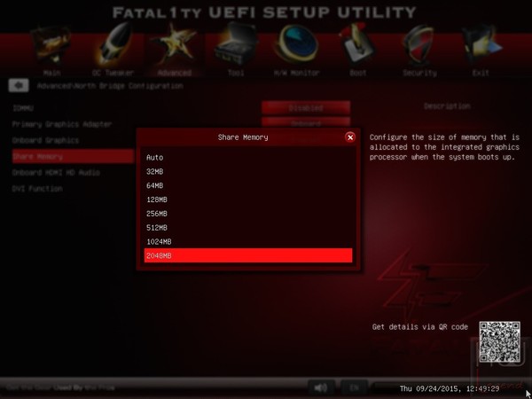Click the Tool tab label

pyautogui.click(x=236, y=73)
